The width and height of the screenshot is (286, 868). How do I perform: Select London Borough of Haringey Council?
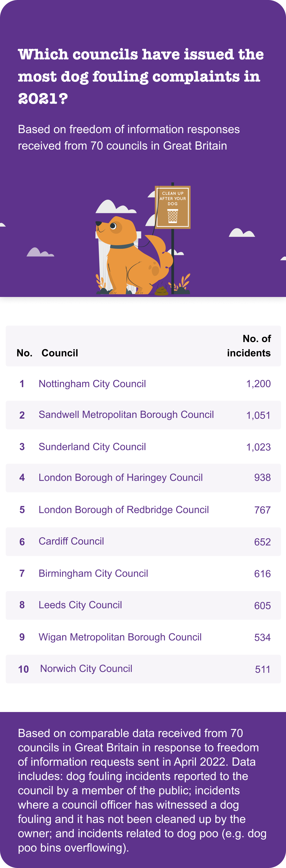143,478
